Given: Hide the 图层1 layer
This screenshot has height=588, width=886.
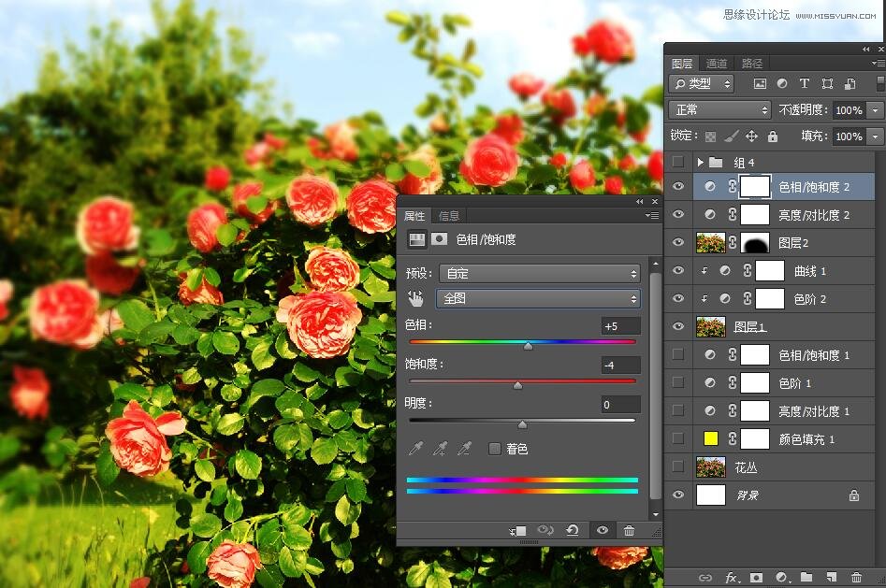Looking at the screenshot, I should (x=678, y=326).
